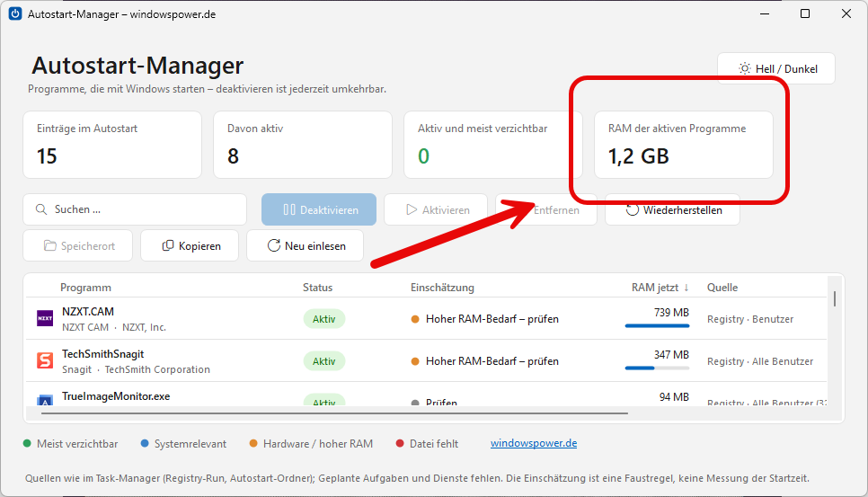Select the NZXT.CAM program name
The height and width of the screenshot is (497, 868).
(88, 312)
